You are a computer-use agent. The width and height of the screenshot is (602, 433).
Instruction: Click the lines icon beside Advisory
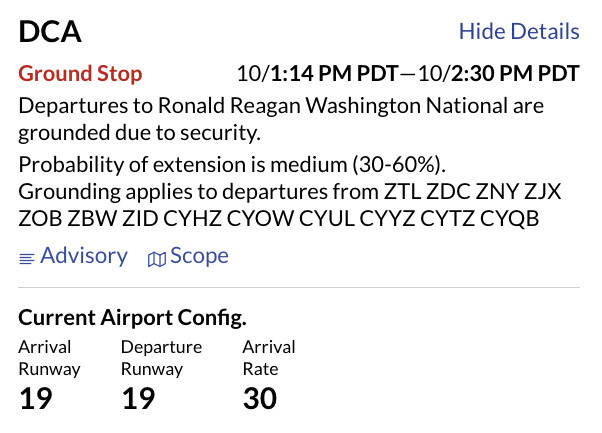pos(27,258)
